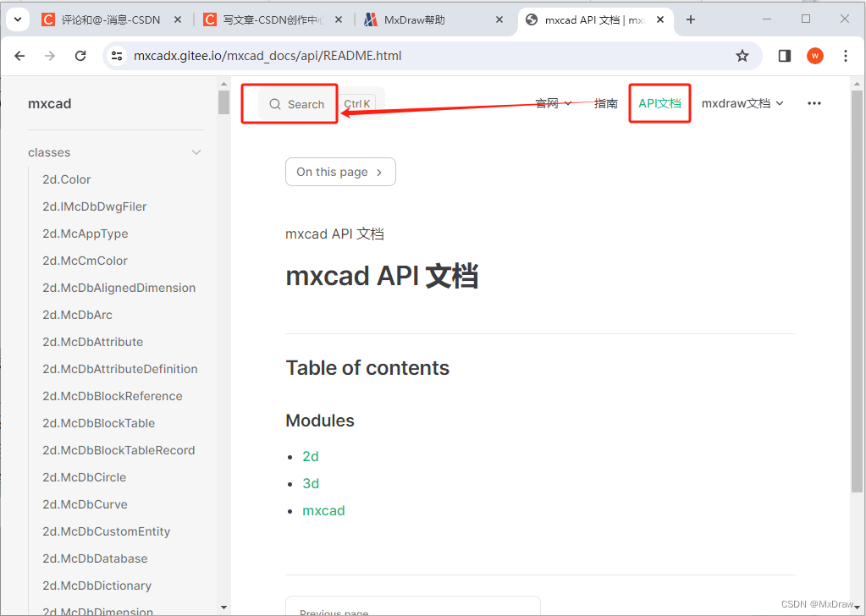866x616 pixels.
Task: Click the classes section label
Action: (49, 152)
